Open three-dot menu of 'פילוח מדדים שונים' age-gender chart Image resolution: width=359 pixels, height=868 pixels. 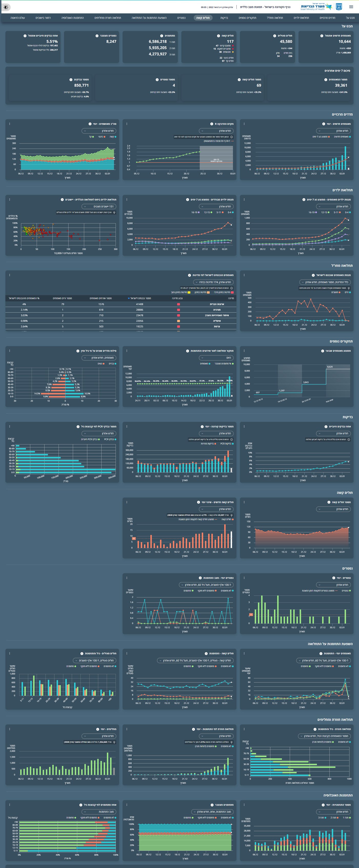9,351
